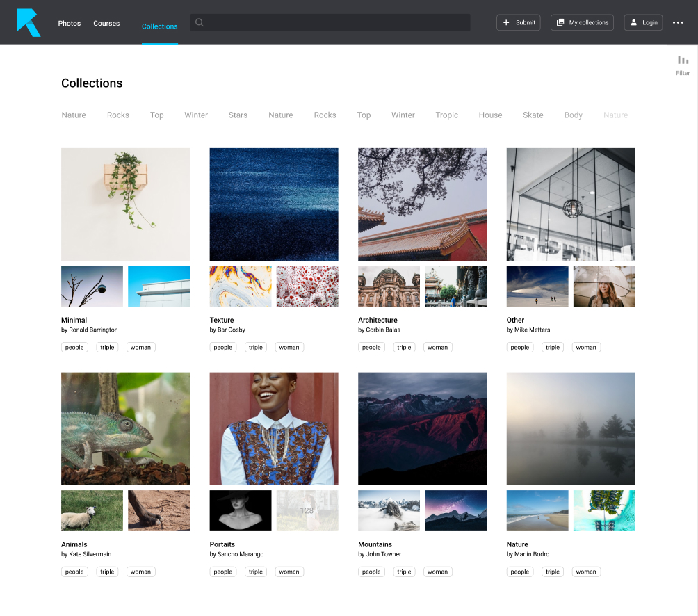Choose the Tropic category filter
Screen dimensions: 698x616
(446, 115)
